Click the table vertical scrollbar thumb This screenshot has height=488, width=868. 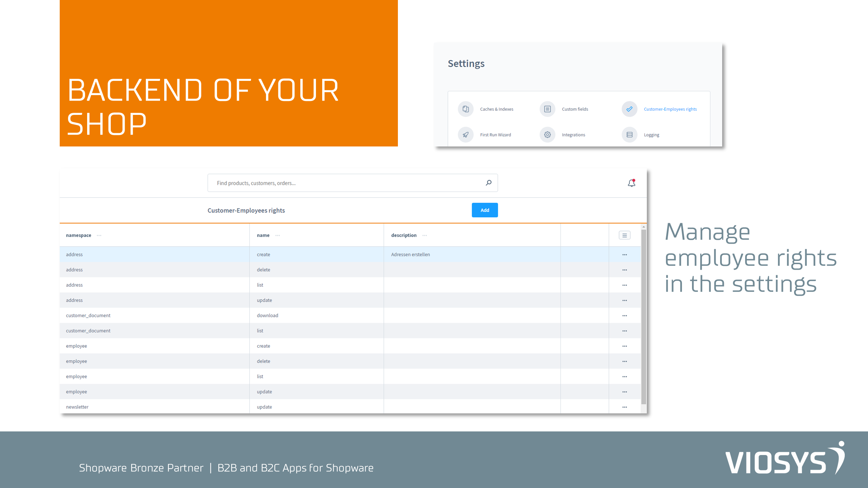click(644, 317)
